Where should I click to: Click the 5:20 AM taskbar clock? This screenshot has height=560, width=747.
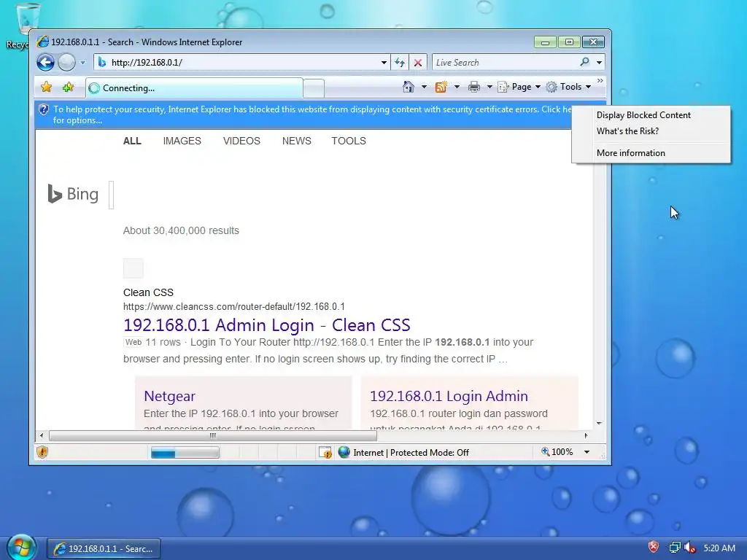click(x=719, y=548)
